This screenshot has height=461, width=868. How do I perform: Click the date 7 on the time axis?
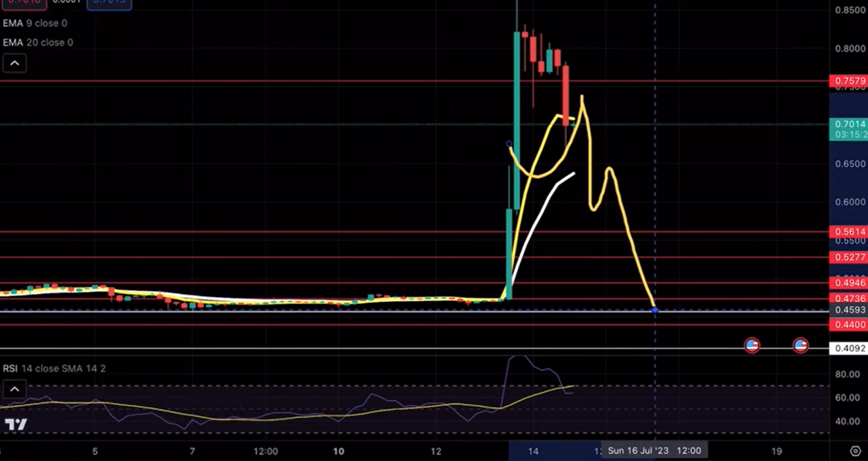pyautogui.click(x=192, y=451)
